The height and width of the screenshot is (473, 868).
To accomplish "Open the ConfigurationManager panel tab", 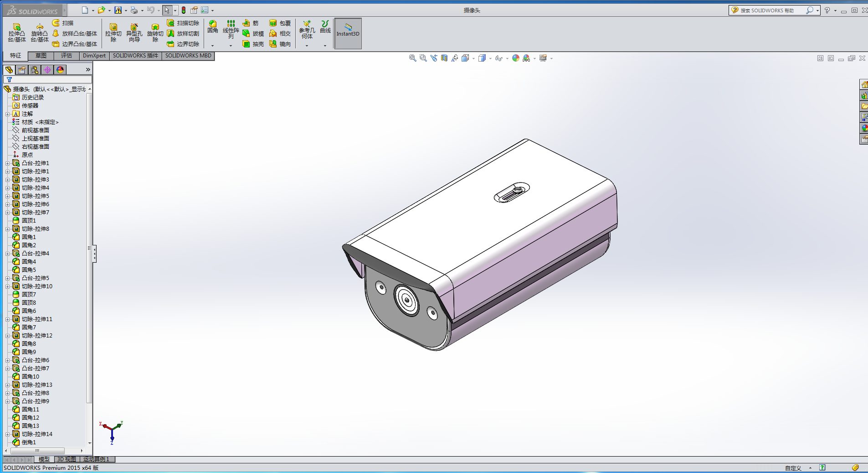I will (35, 70).
